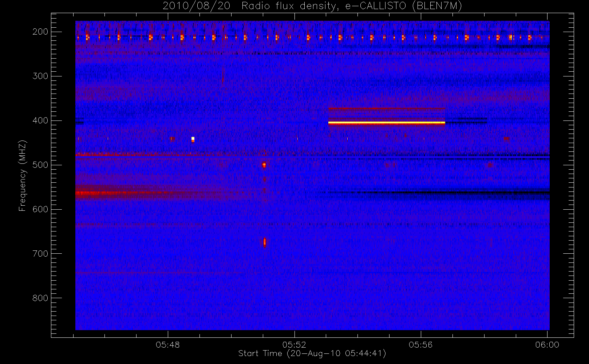The height and width of the screenshot is (364, 589).
Task: Click the 400 frequency tick label
Action: coord(40,120)
